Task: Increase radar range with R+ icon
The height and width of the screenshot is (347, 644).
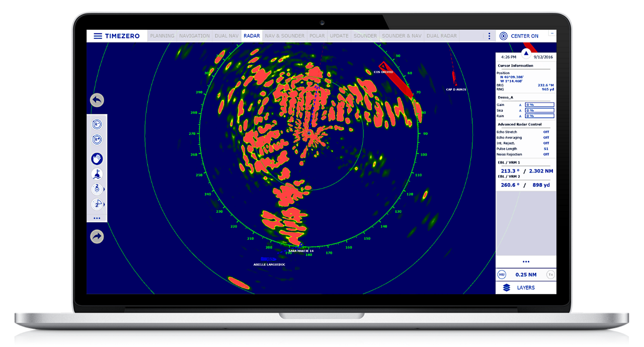Action: tap(97, 140)
